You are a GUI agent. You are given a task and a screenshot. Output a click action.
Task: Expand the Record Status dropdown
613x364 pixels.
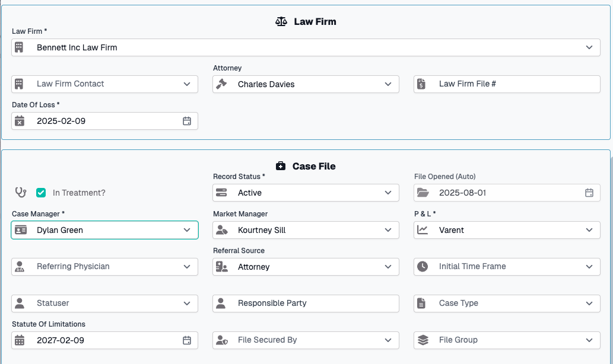pos(306,193)
